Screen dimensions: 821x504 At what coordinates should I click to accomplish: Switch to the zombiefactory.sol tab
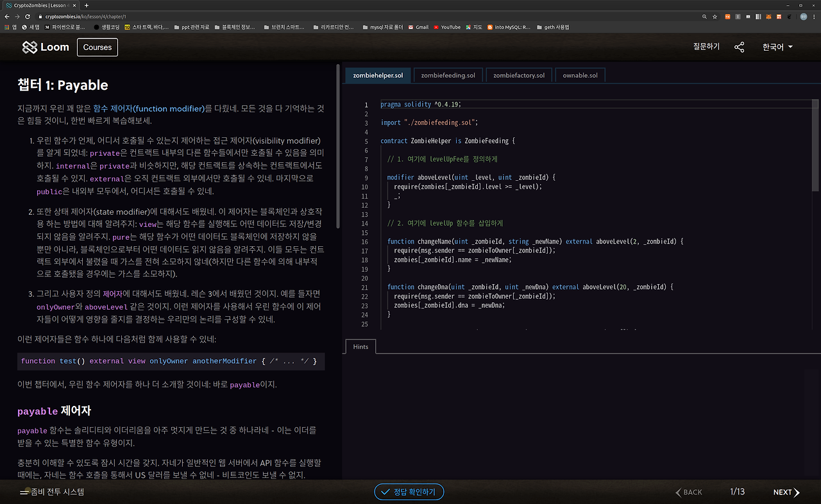coord(519,75)
